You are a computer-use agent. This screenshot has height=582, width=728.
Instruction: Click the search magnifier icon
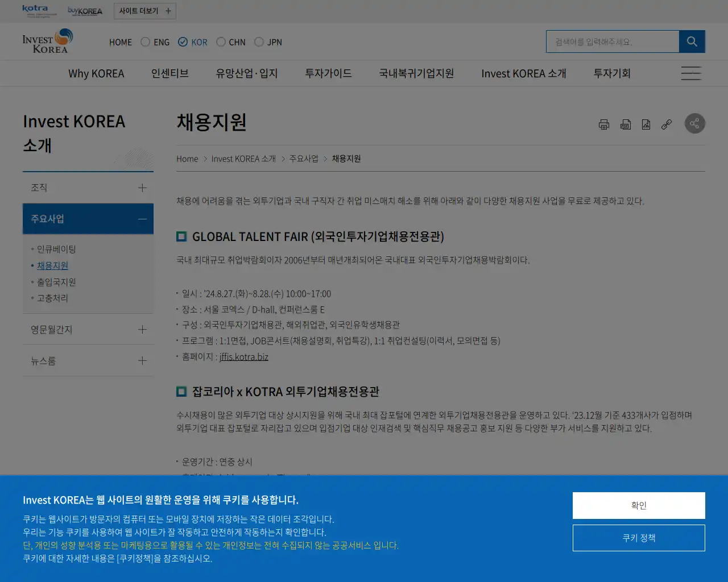click(692, 41)
